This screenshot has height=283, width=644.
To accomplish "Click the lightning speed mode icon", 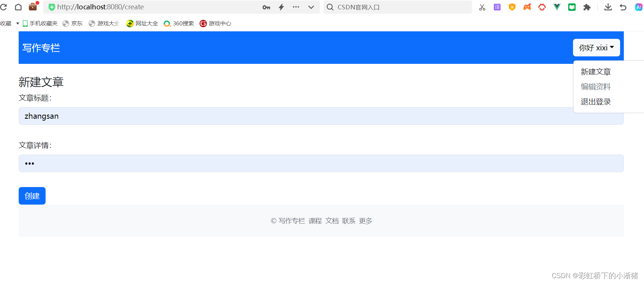I will coord(281,7).
